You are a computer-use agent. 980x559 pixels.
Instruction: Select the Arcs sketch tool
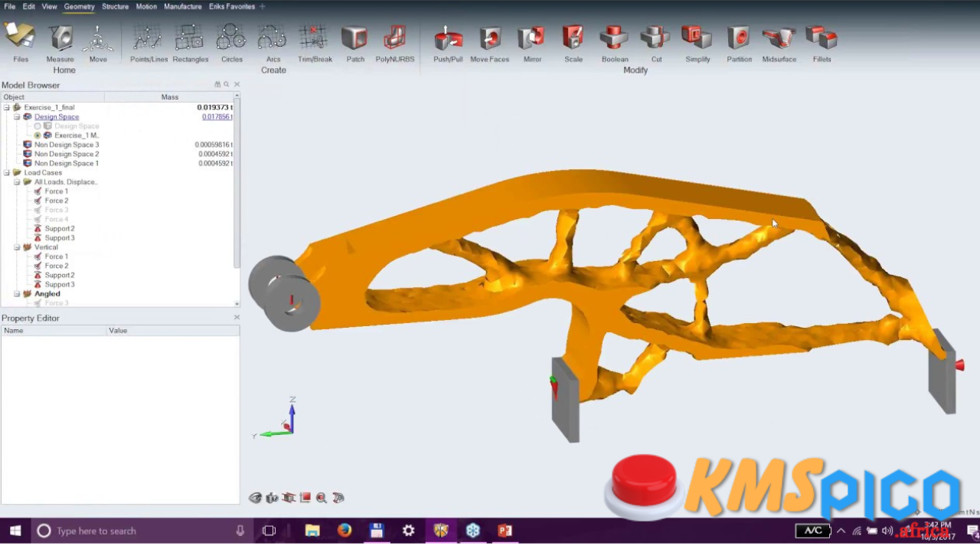[x=273, y=43]
